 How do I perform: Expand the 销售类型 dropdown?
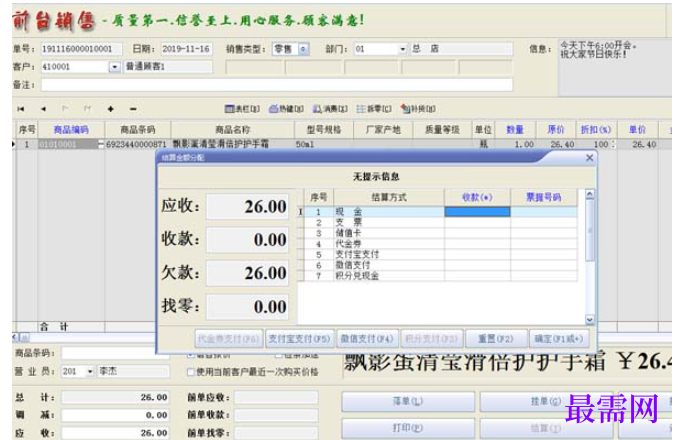[304, 49]
